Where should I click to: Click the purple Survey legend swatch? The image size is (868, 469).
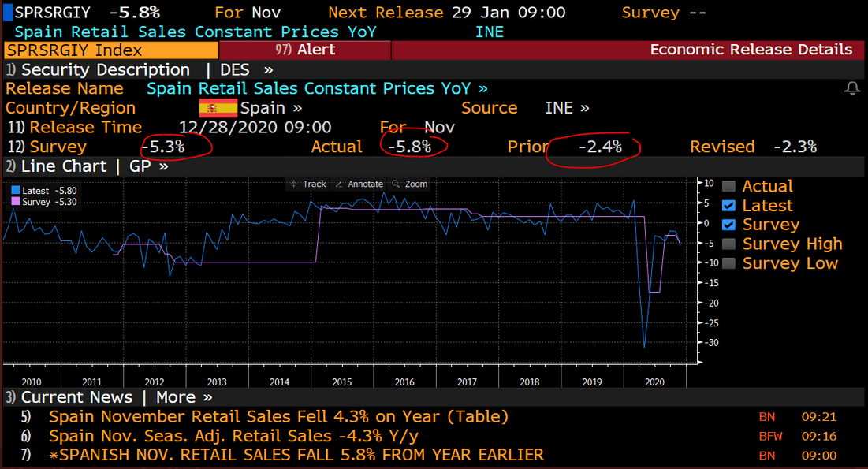(x=15, y=202)
